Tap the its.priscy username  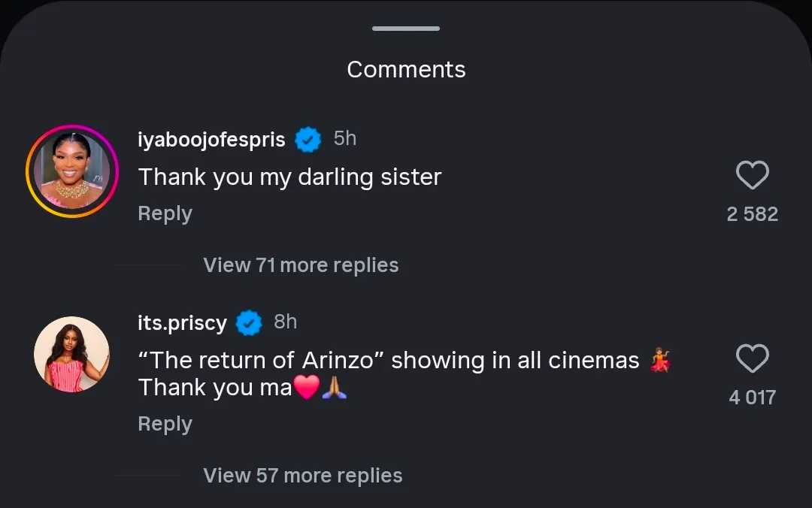click(183, 322)
